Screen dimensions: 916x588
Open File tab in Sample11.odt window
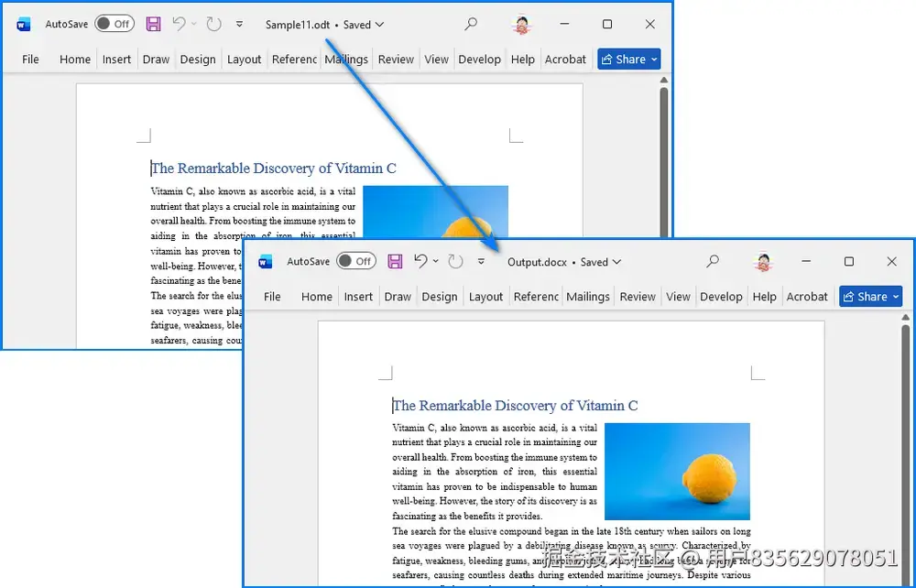click(30, 59)
